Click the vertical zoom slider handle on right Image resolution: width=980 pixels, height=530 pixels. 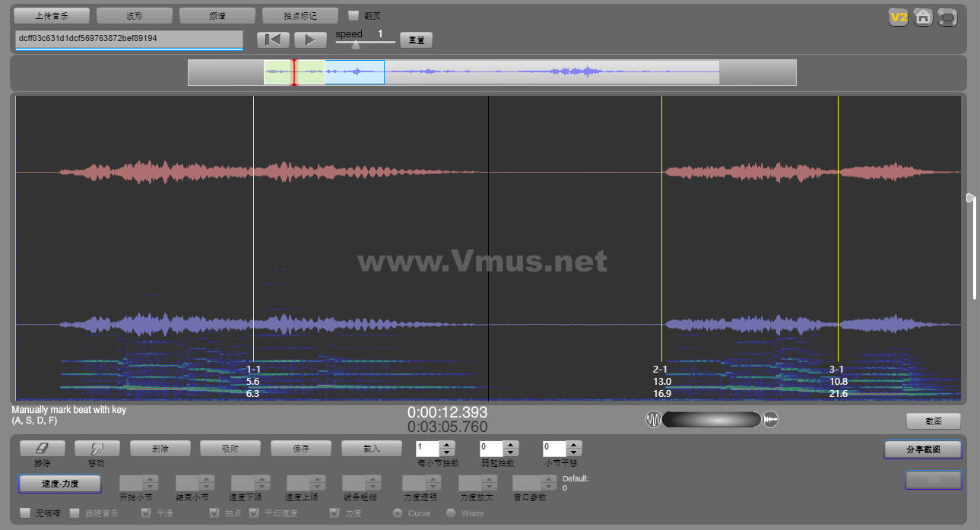(970, 198)
